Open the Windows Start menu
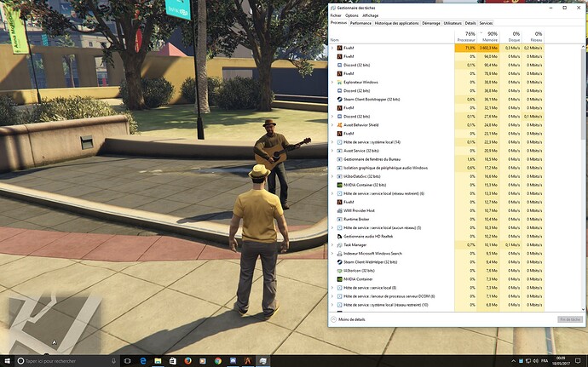This screenshot has height=367, width=588. (6, 361)
